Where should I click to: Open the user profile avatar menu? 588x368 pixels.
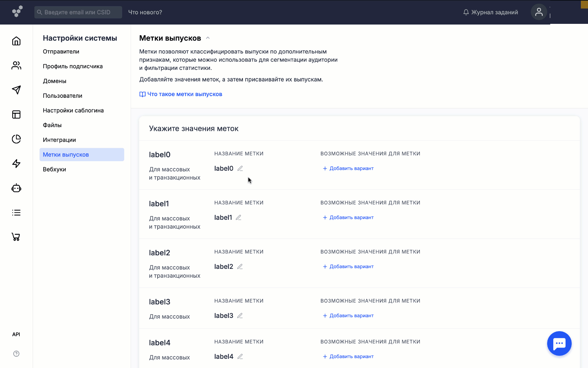coord(539,12)
